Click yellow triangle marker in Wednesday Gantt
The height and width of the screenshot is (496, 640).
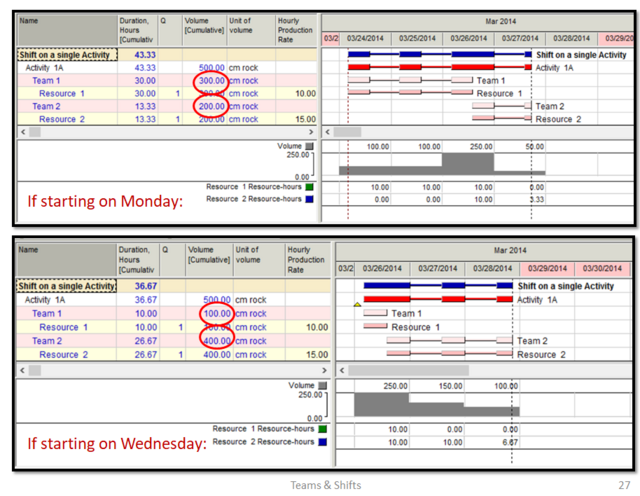357,304
